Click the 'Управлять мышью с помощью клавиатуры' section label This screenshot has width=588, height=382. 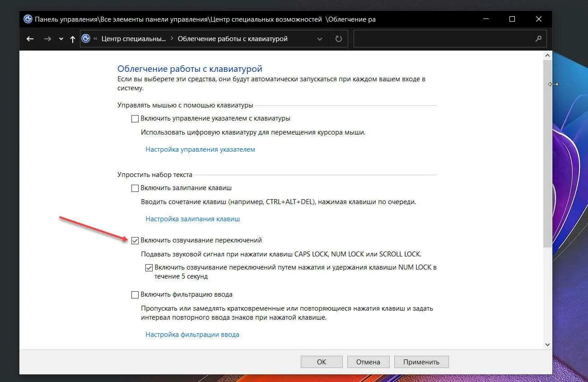pyautogui.click(x=185, y=105)
